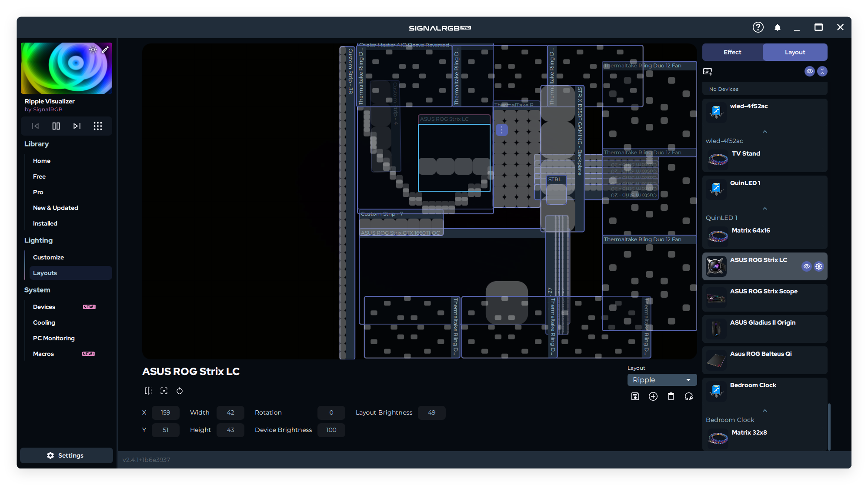Screen dimensions: 868x485
Task: Edit the Height field
Action: [230, 430]
